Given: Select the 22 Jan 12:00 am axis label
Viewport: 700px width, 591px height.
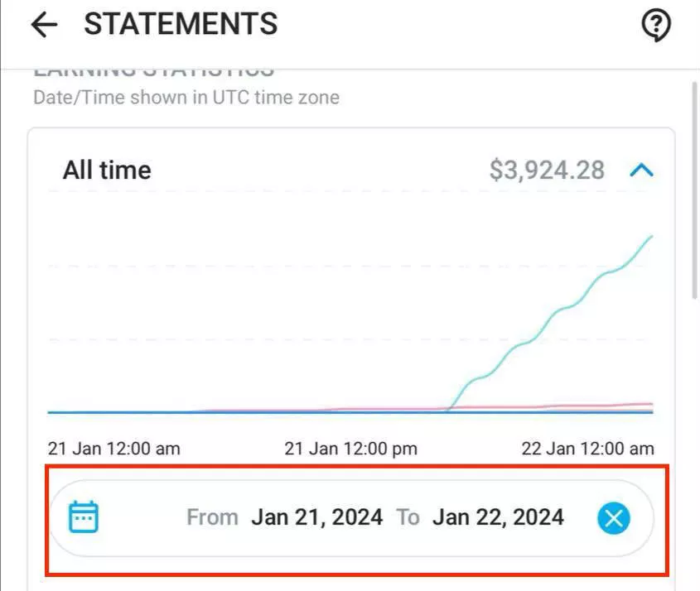Looking at the screenshot, I should click(587, 449).
